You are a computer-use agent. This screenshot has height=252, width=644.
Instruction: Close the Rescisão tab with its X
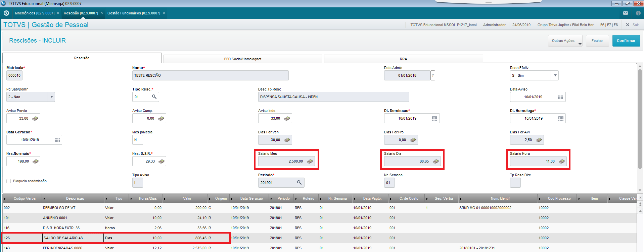click(102, 13)
